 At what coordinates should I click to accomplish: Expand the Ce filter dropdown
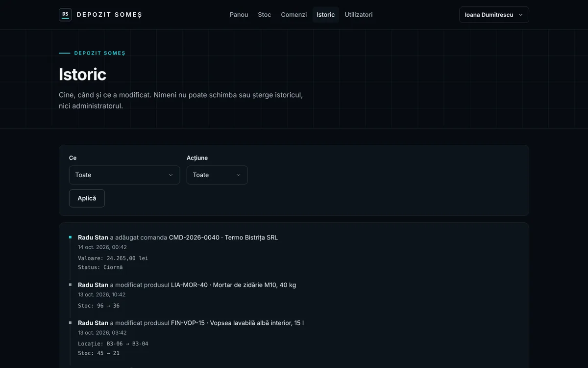coord(124,175)
